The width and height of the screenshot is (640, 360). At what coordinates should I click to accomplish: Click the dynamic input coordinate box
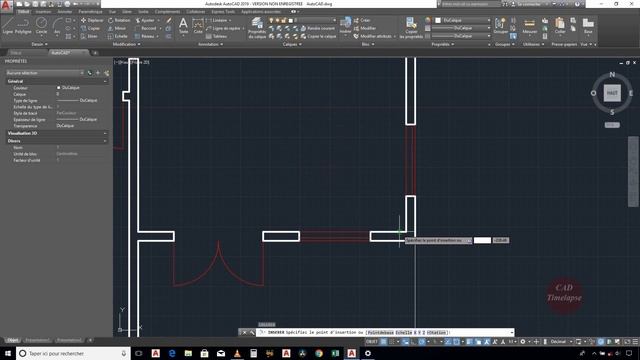click(x=482, y=240)
